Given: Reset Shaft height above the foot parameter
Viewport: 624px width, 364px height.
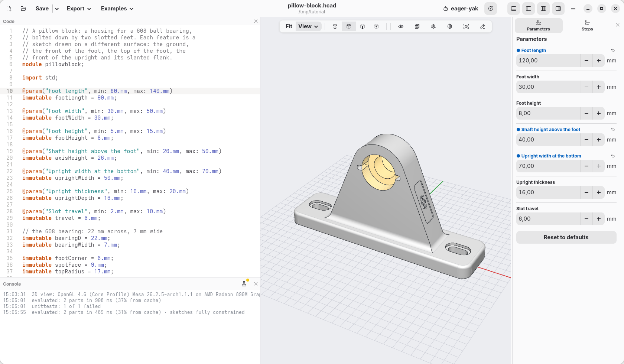Looking at the screenshot, I should click(x=613, y=130).
